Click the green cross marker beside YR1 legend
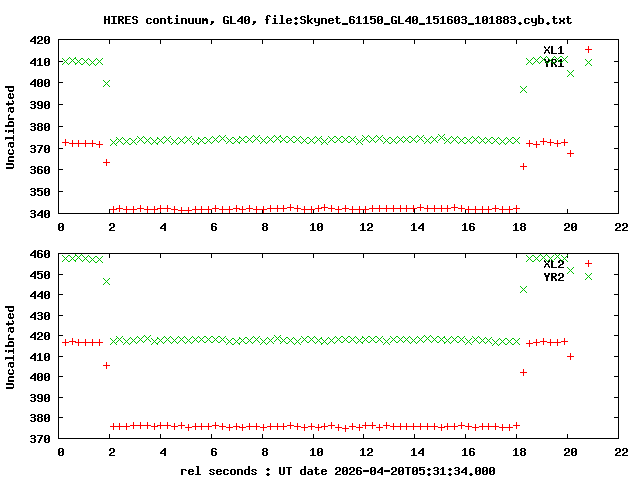This screenshot has width=640, height=480. (x=588, y=63)
